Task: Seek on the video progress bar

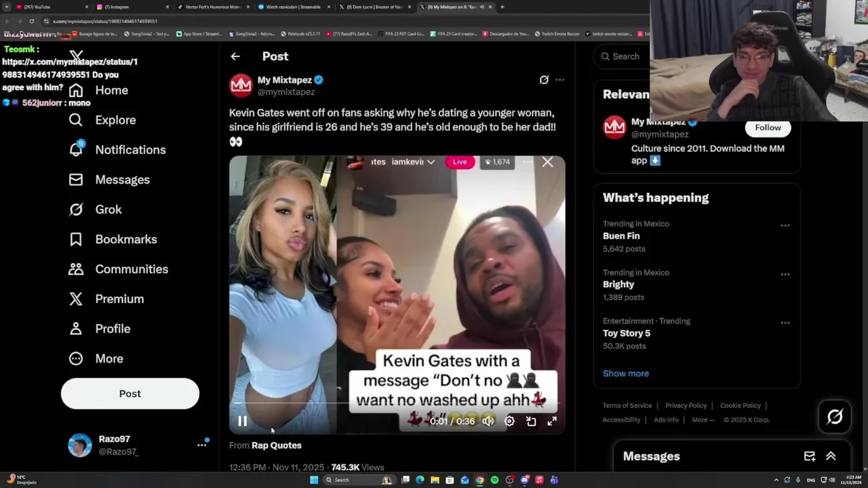Action: [x=397, y=403]
